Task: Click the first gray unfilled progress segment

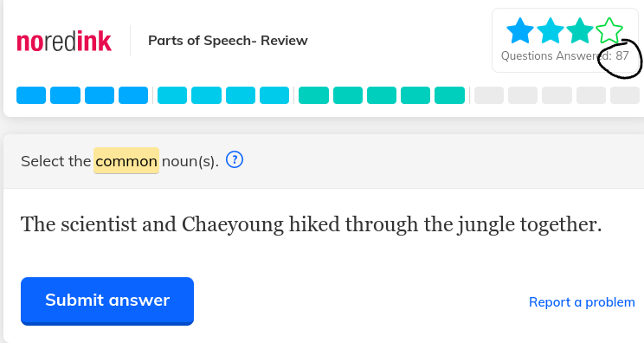Action: 489,95
